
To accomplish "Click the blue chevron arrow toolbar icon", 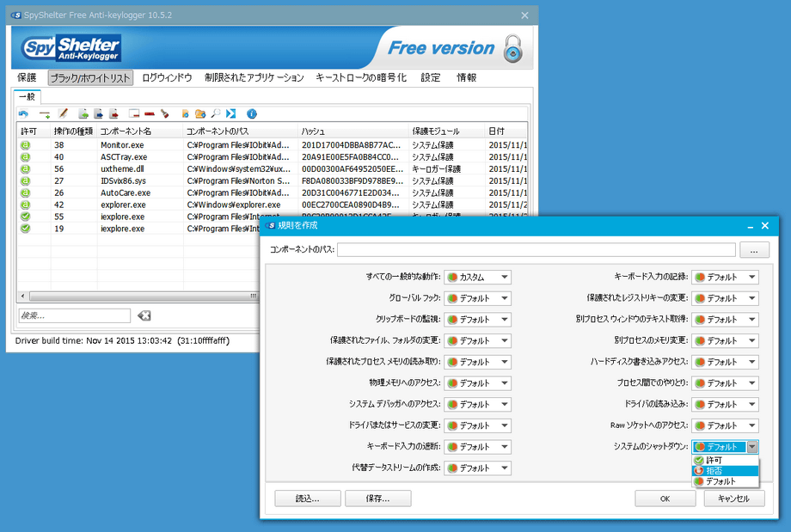I will (230, 114).
